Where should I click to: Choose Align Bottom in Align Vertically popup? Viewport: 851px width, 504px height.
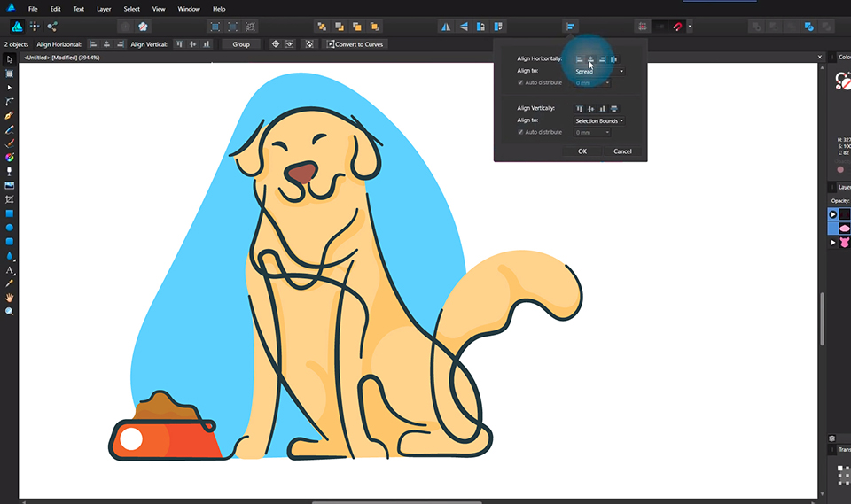tap(602, 108)
